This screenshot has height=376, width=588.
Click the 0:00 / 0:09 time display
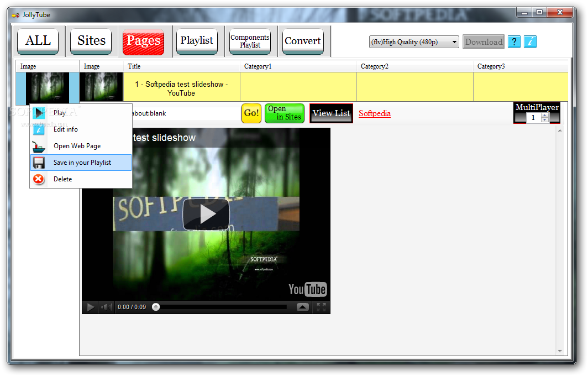[132, 307]
